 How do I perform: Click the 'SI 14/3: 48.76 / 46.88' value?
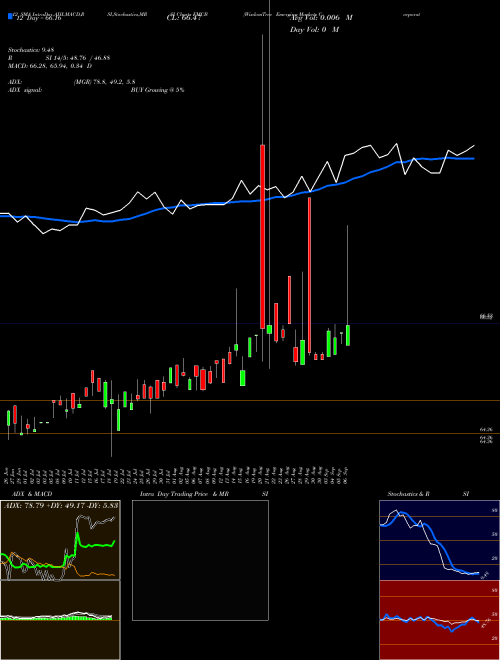(x=77, y=58)
